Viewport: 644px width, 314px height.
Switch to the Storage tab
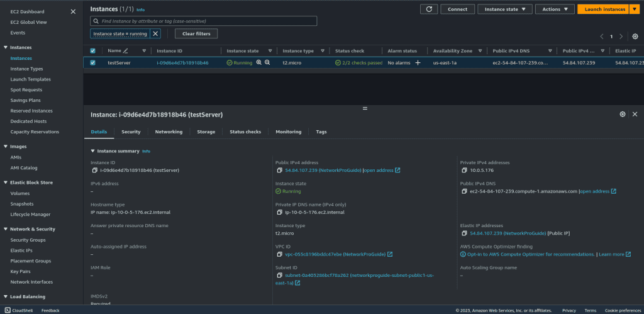click(x=206, y=132)
